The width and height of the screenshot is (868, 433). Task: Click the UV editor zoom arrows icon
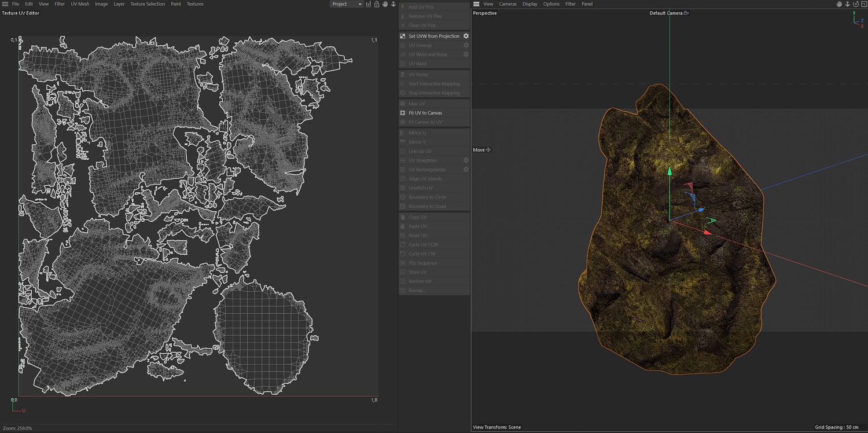point(393,4)
